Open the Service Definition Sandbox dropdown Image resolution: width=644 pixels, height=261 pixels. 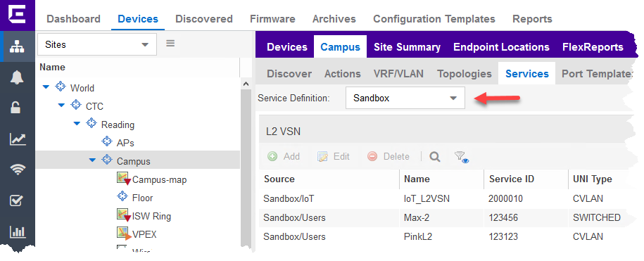coord(405,98)
